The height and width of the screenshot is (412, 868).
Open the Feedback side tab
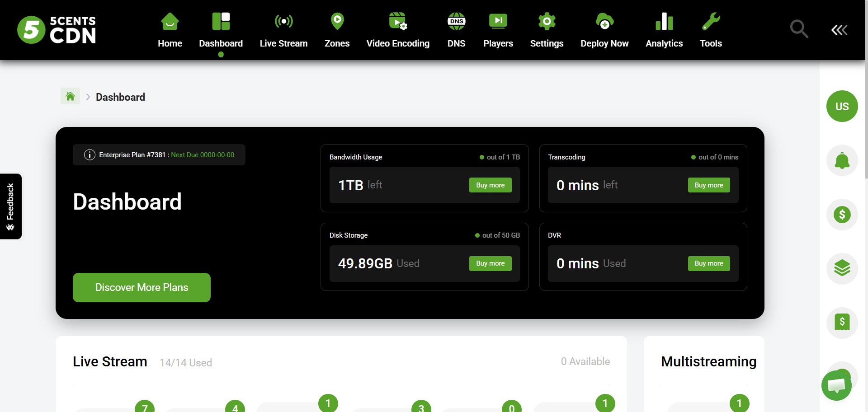11,206
